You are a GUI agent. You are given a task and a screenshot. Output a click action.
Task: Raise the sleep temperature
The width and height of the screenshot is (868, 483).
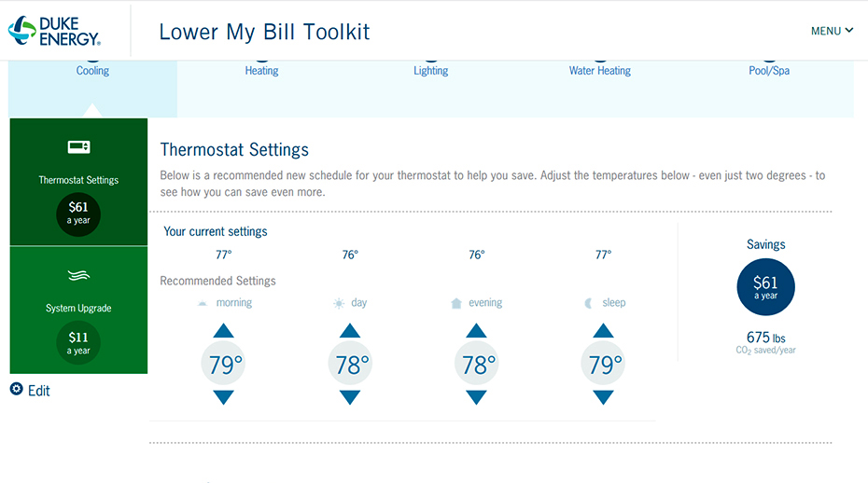[603, 331]
